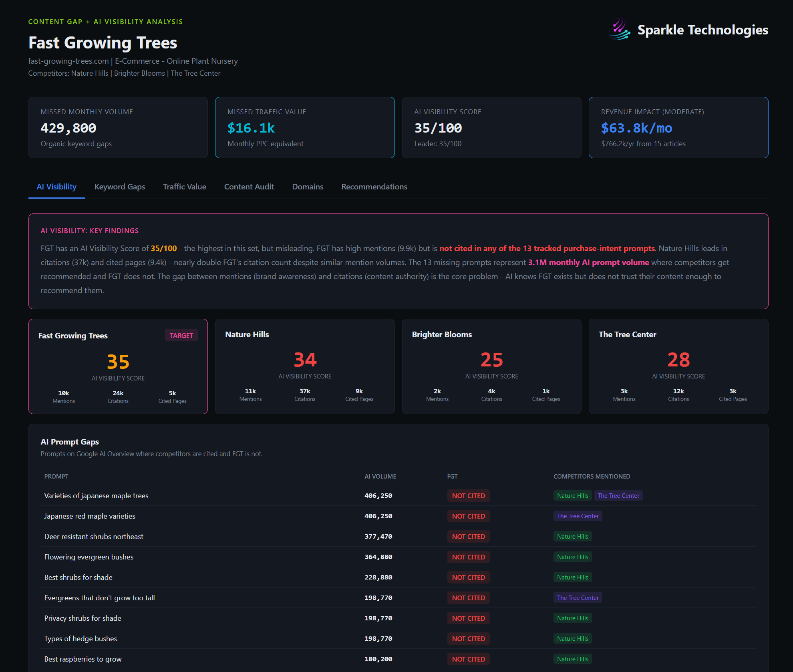Screen dimensions: 793x672
Task: Click the Missed Monthly Volume card
Action: point(118,127)
